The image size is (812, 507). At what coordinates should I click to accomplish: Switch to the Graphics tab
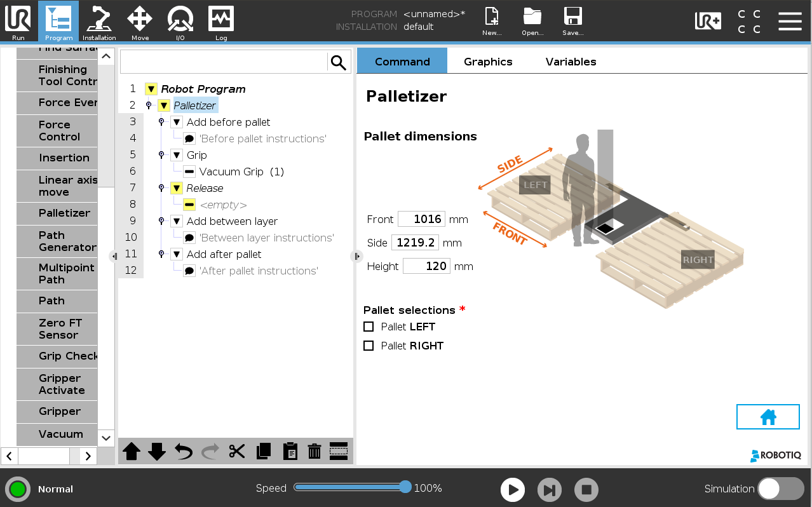488,62
